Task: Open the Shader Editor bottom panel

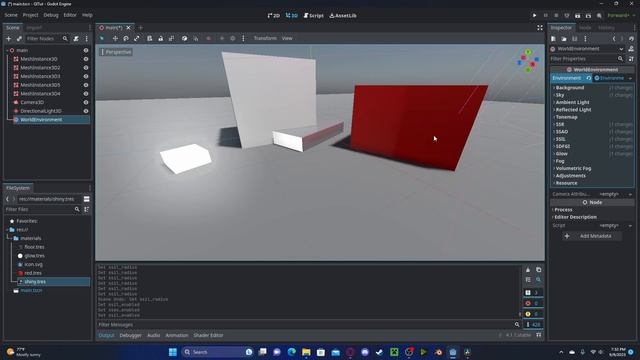Action: [x=209, y=336]
